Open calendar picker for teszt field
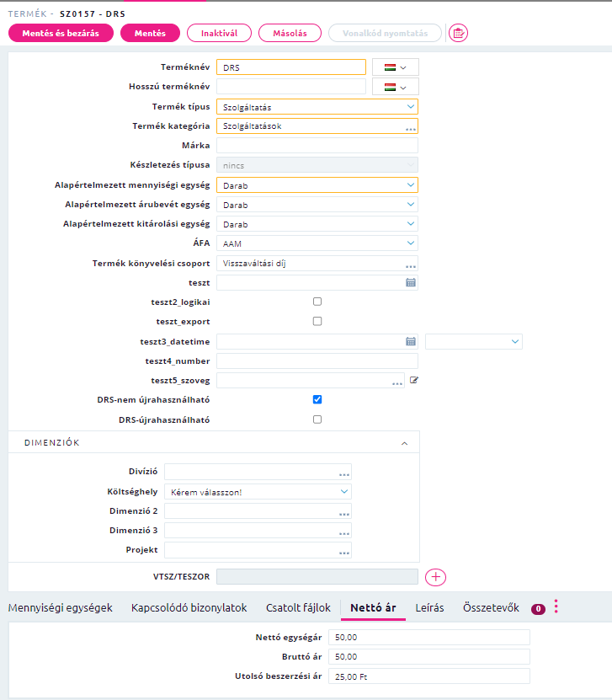The height and width of the screenshot is (700, 612). [410, 282]
